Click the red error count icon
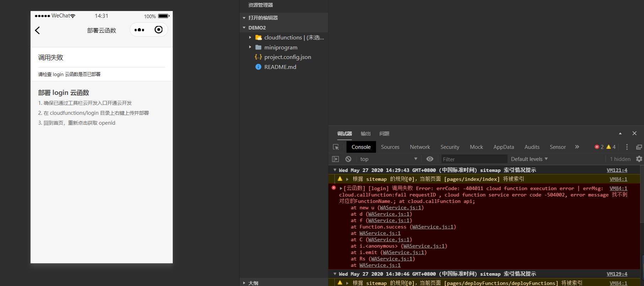Screen dimensions: 644x286 597,147
